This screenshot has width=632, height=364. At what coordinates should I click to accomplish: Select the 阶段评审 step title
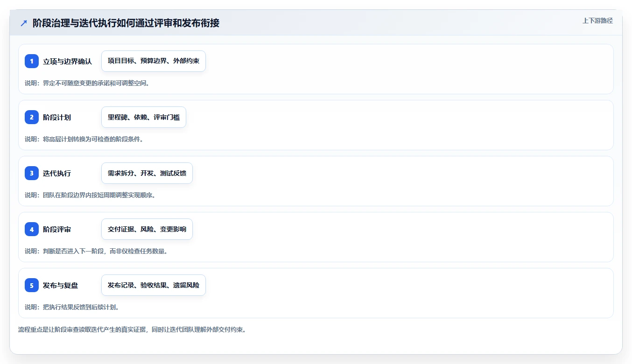57,229
